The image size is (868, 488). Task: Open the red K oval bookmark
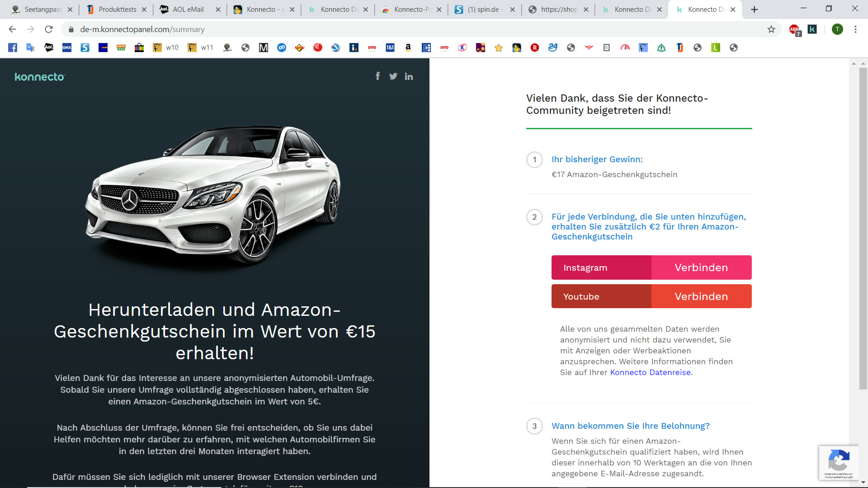click(x=462, y=47)
